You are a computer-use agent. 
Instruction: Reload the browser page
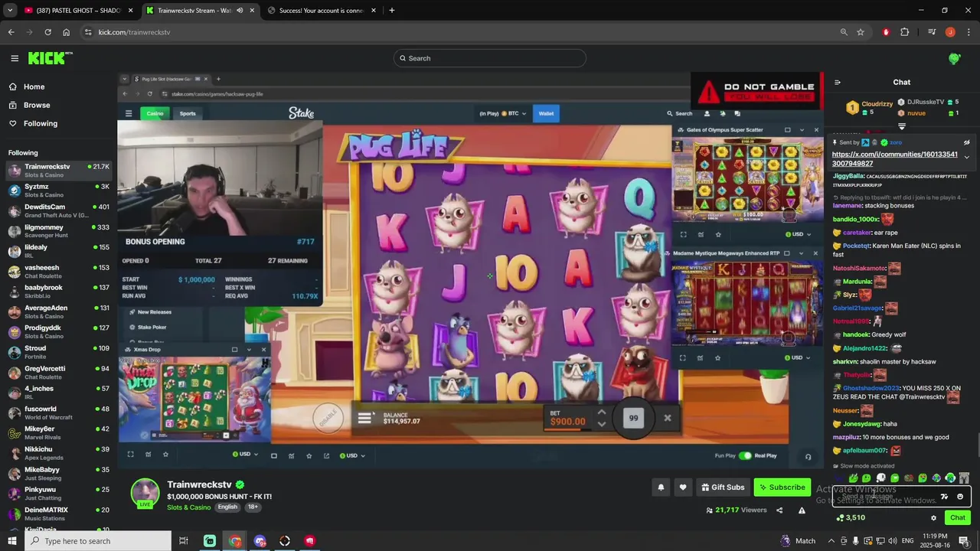tap(47, 32)
